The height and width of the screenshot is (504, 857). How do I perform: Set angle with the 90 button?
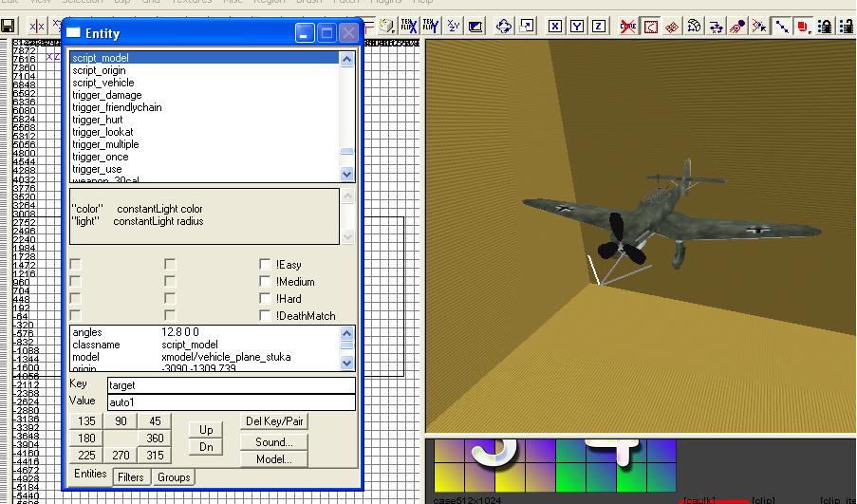click(121, 421)
